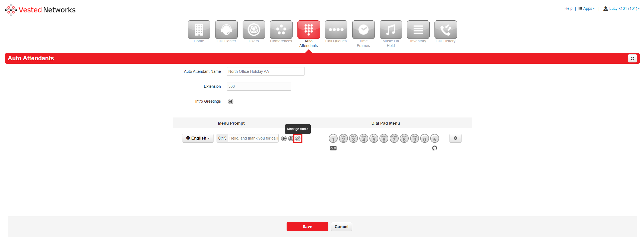This screenshot has height=243, width=644.
Task: Click the star key on dial pad
Action: click(x=434, y=138)
